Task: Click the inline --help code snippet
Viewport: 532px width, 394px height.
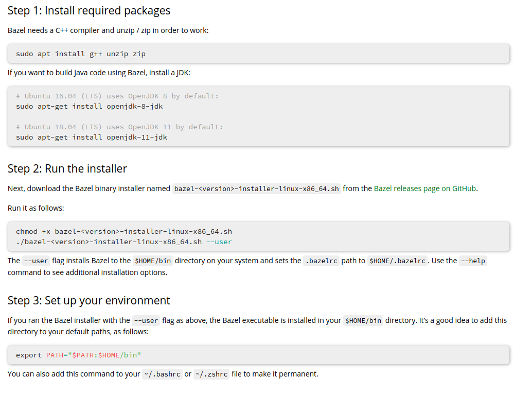Action: (x=473, y=261)
